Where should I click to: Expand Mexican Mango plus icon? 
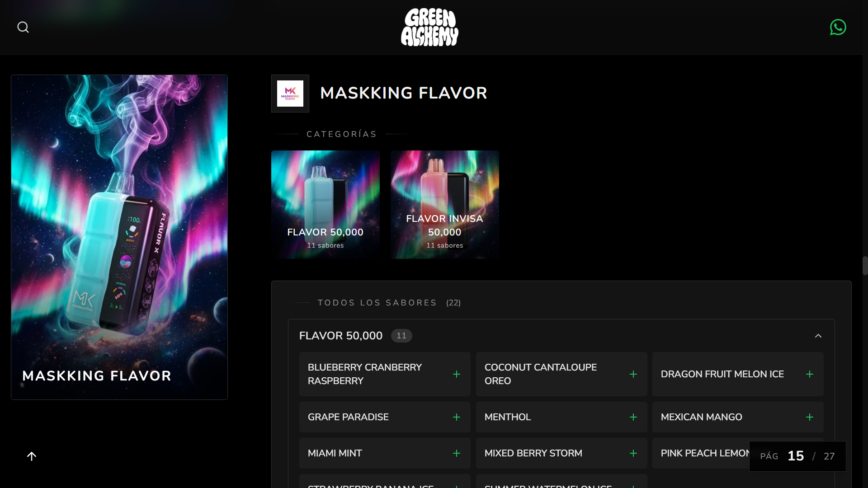pyautogui.click(x=810, y=417)
